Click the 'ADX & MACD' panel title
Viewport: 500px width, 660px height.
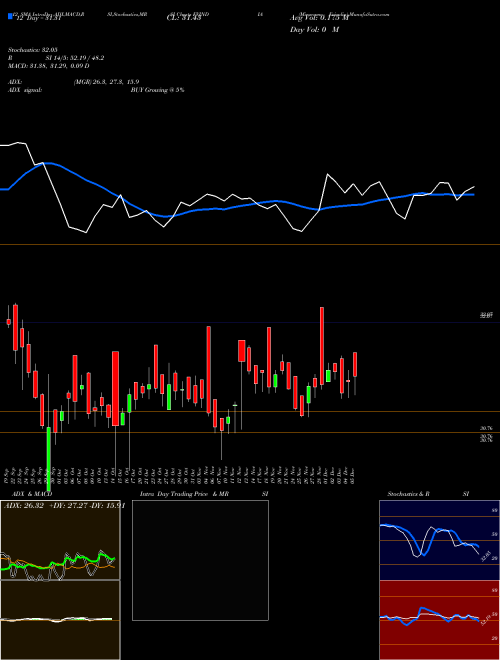32,494
